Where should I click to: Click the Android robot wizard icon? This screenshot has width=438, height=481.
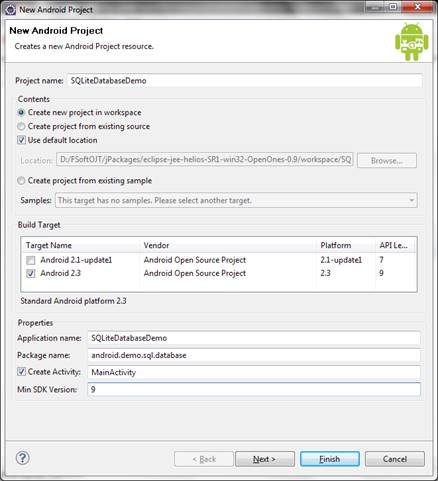(x=412, y=42)
